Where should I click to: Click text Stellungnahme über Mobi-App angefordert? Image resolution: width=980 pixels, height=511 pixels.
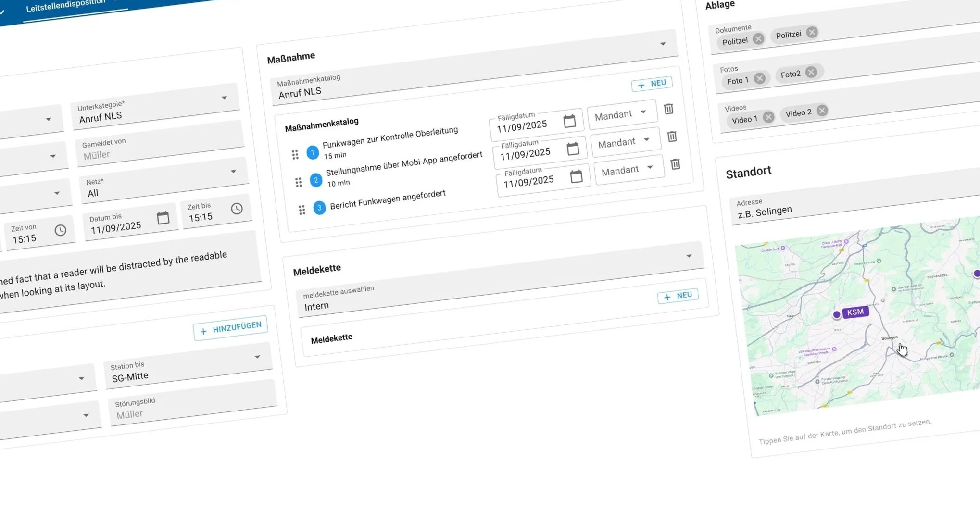(404, 163)
